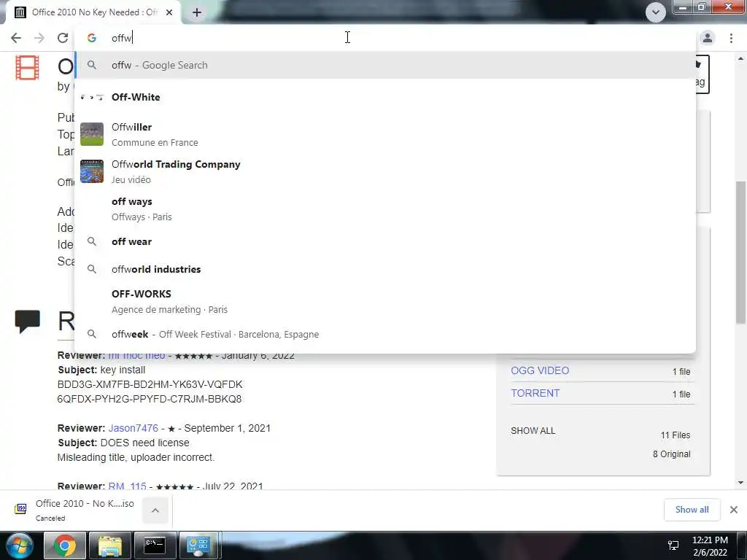Open reviewer Jason7476 profile link
This screenshot has height=560, width=747.
click(x=133, y=428)
